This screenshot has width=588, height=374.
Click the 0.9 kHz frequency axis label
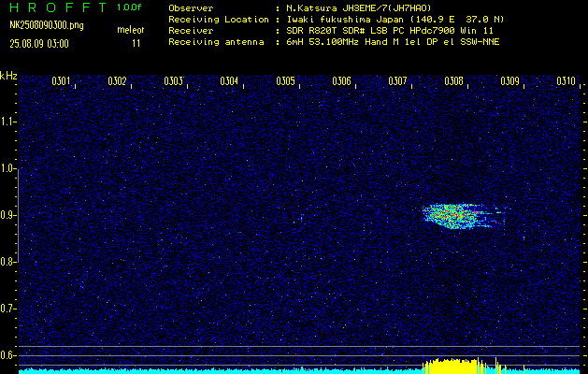[x=8, y=215]
